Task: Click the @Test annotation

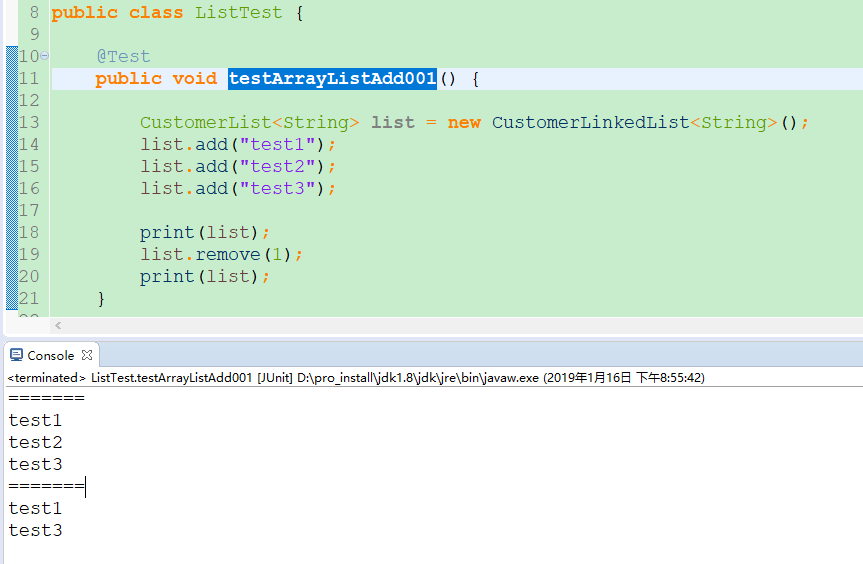Action: tap(123, 56)
